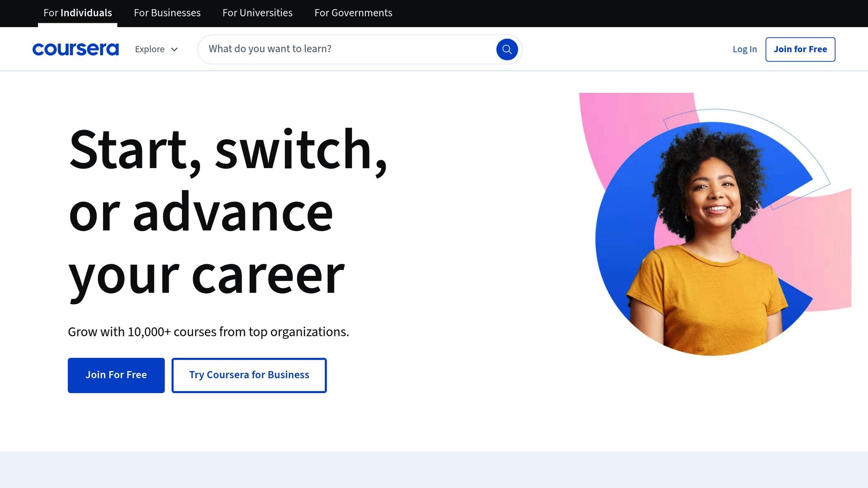Image resolution: width=868 pixels, height=488 pixels.
Task: Open the For Universities tab
Action: 257,13
